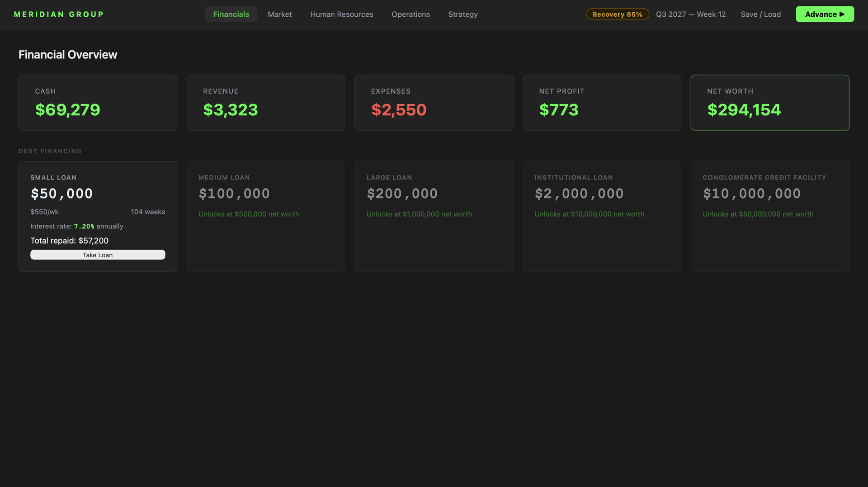
Task: Select the highlighted Net Worth card
Action: (770, 103)
